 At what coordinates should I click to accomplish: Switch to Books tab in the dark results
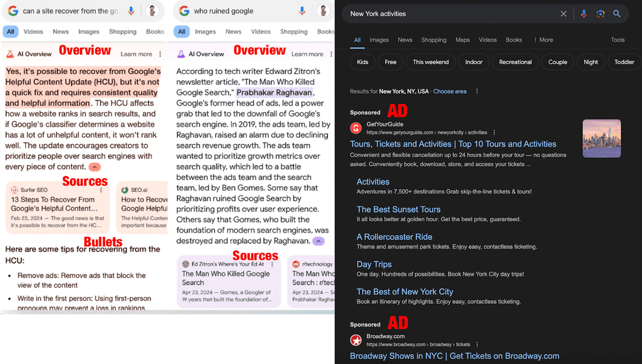point(514,40)
